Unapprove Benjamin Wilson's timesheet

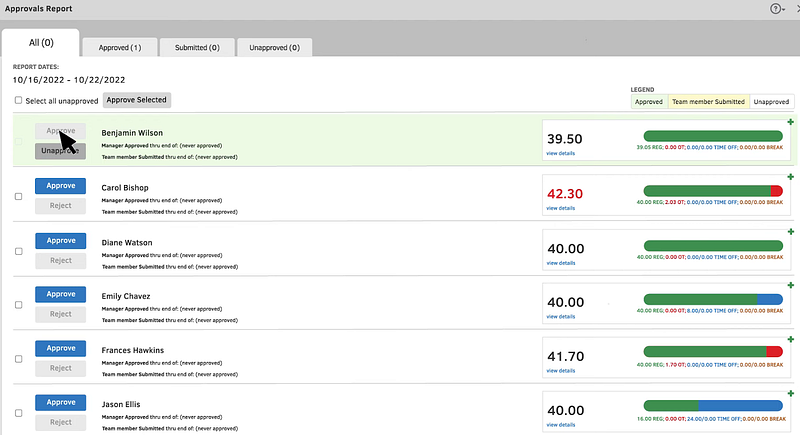point(60,151)
